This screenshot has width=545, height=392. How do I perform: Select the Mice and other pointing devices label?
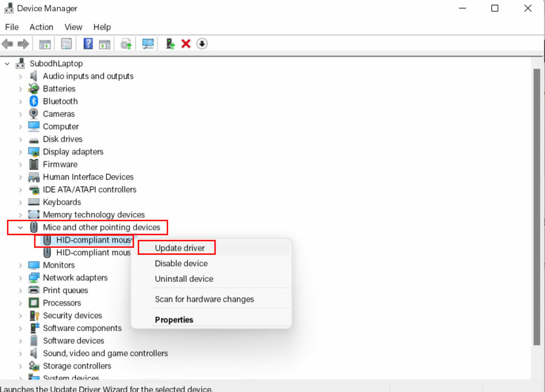pos(102,227)
